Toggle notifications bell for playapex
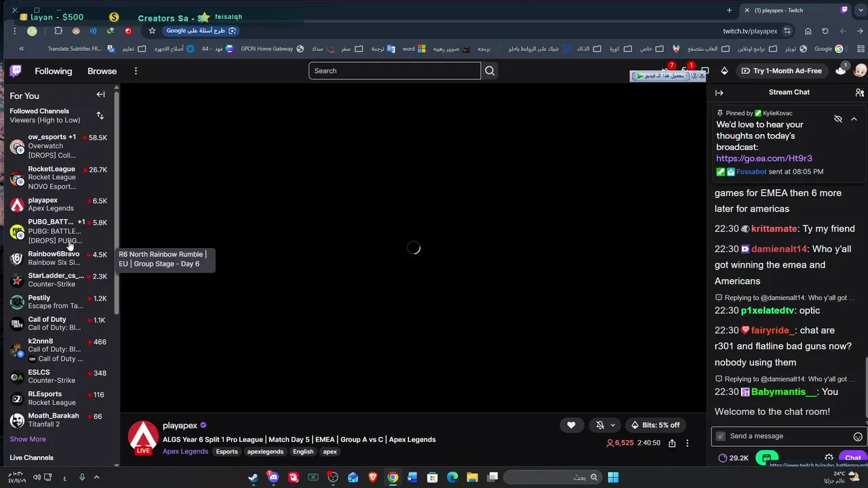The image size is (868, 488). tap(600, 425)
